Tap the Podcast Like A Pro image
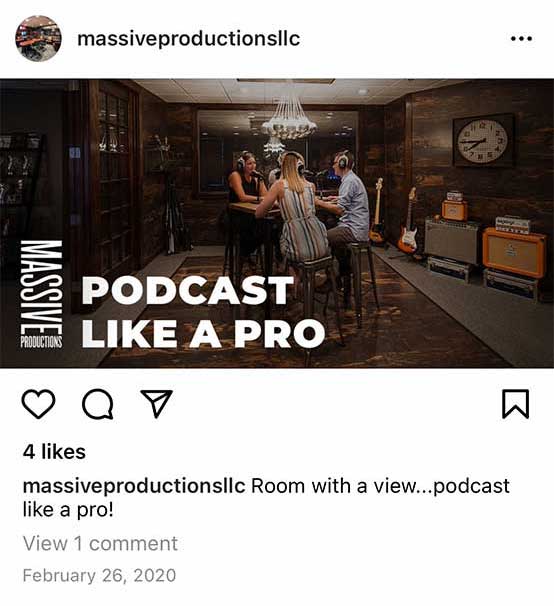554x606 pixels. 277,223
